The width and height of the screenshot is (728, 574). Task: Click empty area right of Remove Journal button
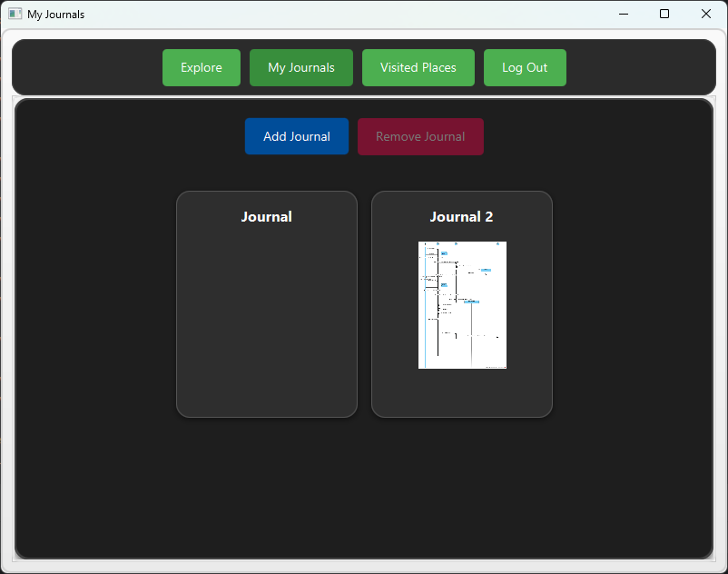(x=590, y=136)
